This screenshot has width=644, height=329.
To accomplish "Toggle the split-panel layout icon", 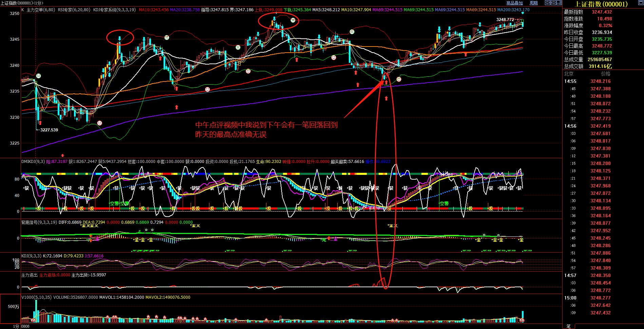I will [x=559, y=3].
